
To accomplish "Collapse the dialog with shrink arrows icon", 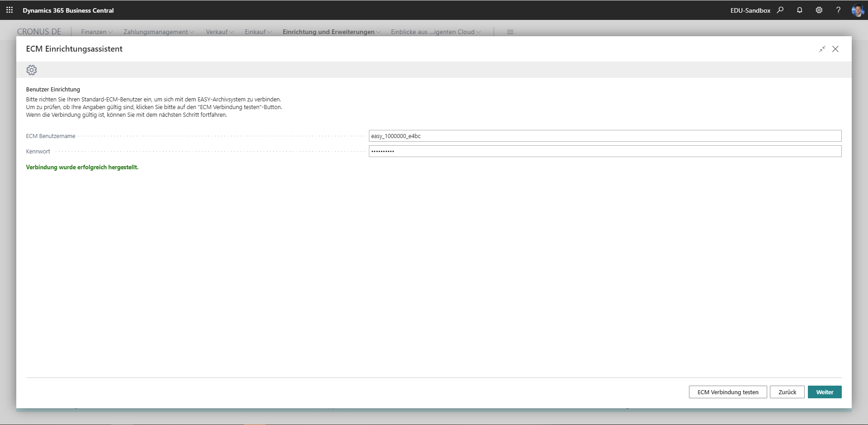I will pos(822,49).
